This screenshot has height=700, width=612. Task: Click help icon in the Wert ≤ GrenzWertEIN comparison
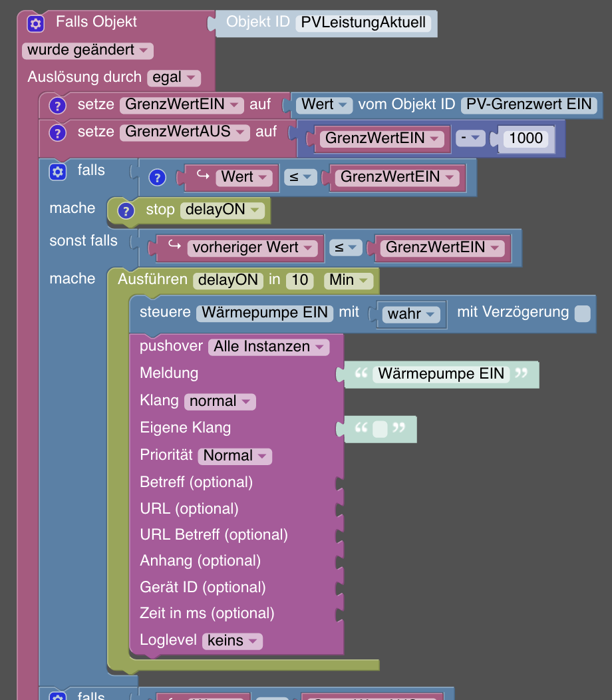[x=157, y=178]
